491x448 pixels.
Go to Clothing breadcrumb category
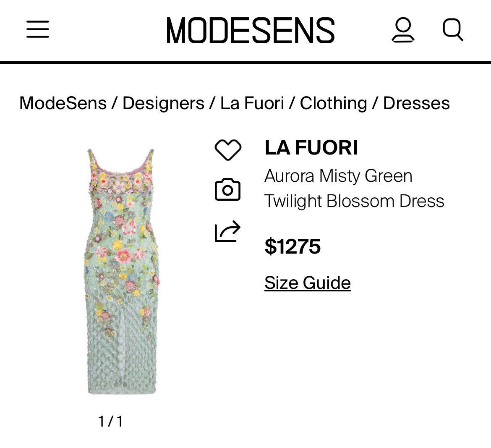(x=333, y=103)
